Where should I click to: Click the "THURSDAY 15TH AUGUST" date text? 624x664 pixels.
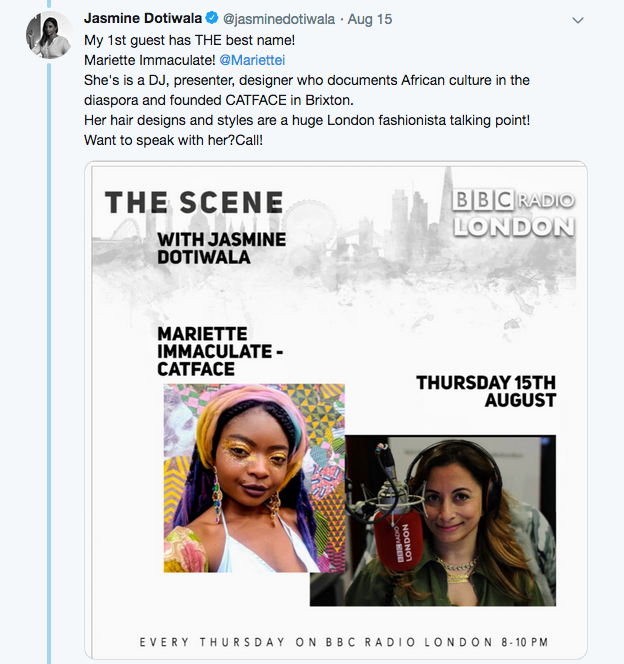[x=485, y=391]
